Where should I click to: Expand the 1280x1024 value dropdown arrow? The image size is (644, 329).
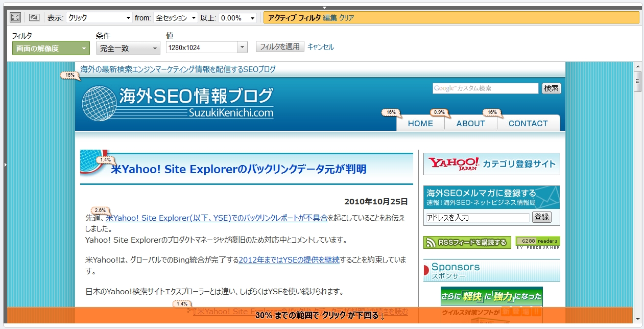point(242,48)
